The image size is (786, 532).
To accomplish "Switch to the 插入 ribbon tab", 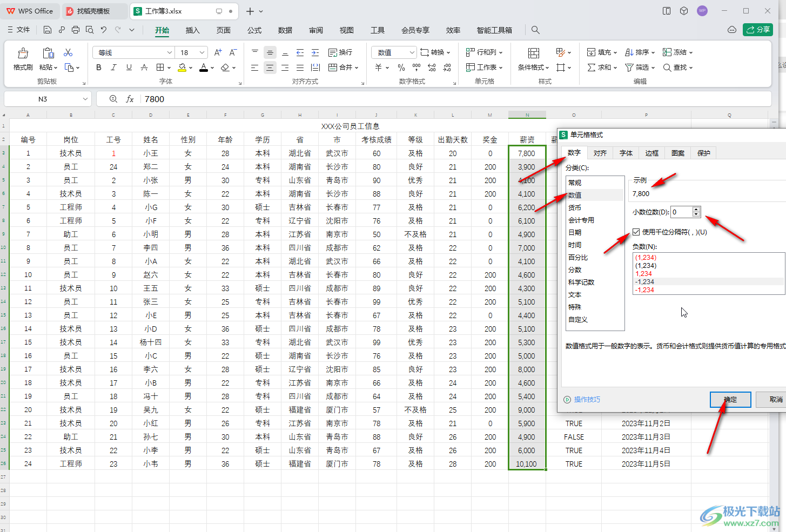I will 193,30.
